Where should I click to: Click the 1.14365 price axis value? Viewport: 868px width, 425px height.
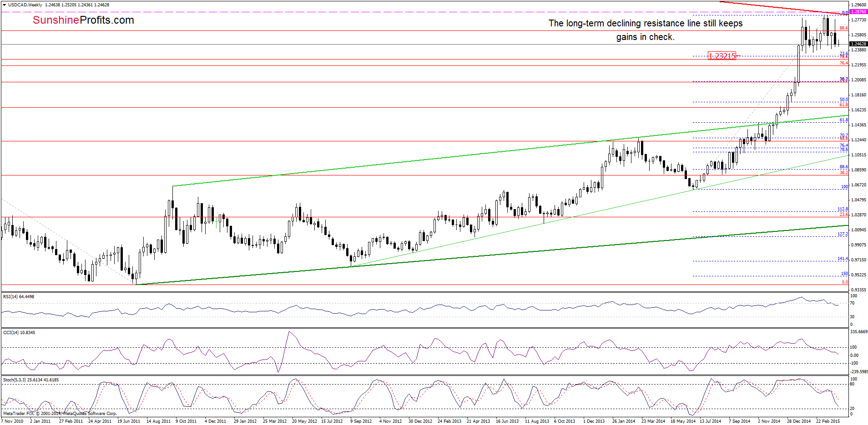[x=858, y=125]
